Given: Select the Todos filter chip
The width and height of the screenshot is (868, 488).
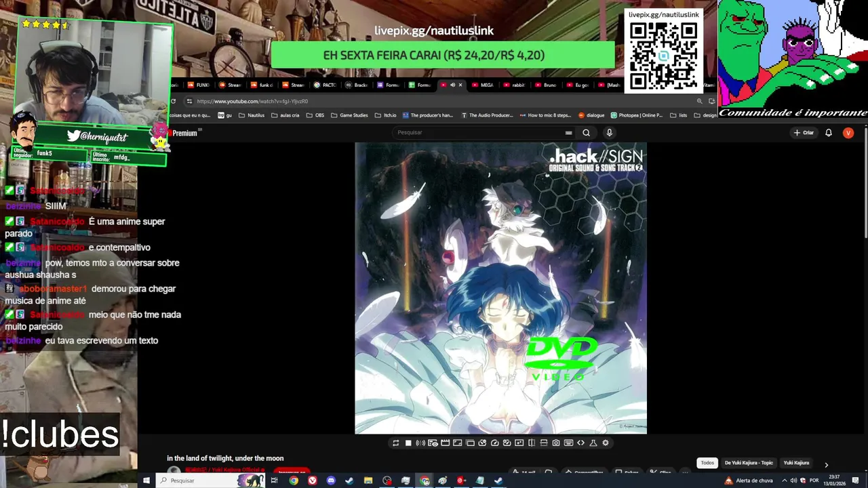Looking at the screenshot, I should [x=707, y=463].
